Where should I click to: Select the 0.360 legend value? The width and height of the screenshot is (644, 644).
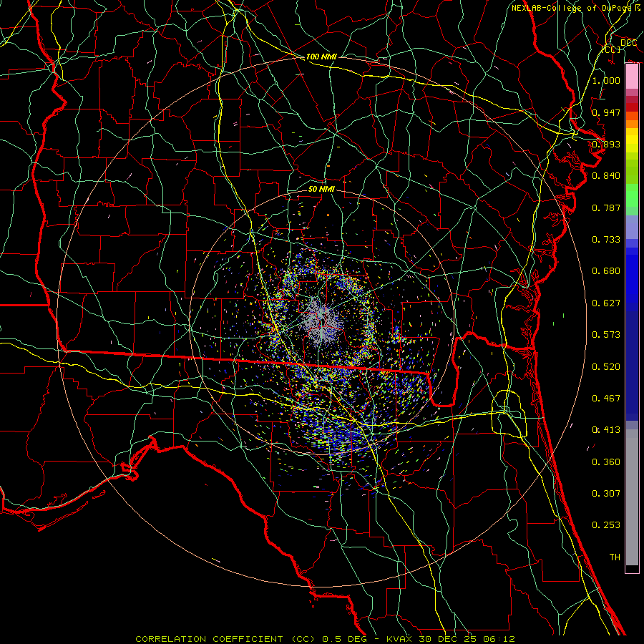(606, 462)
